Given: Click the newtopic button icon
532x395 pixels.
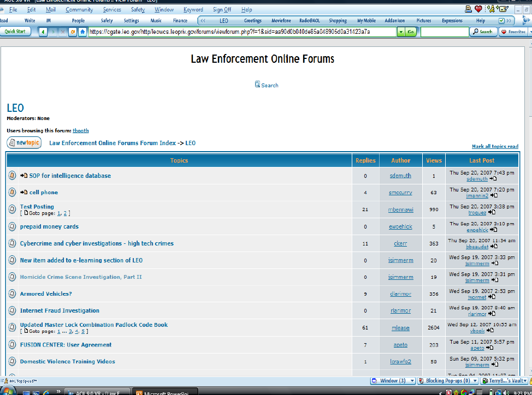Looking at the screenshot, I should pos(24,143).
